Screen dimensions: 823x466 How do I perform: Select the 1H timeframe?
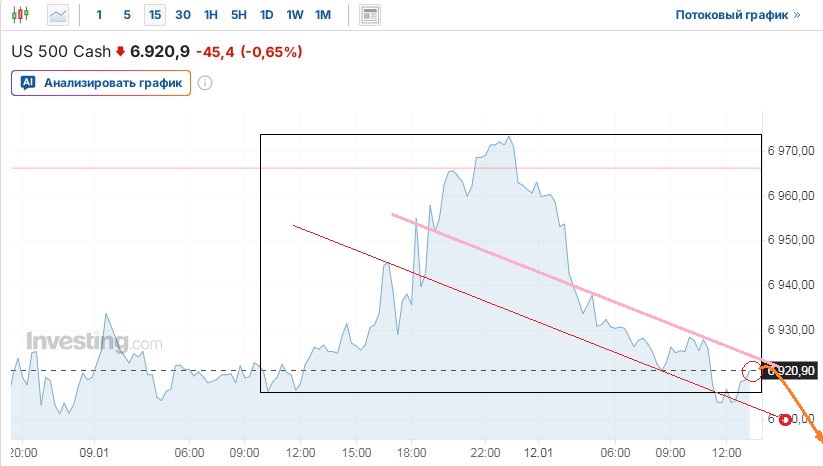click(210, 15)
